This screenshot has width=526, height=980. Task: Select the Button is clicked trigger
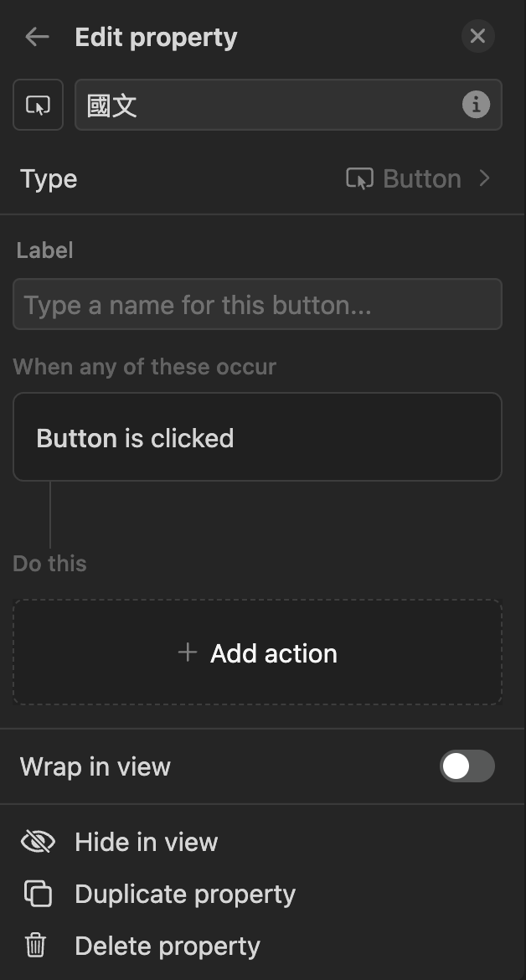point(257,438)
